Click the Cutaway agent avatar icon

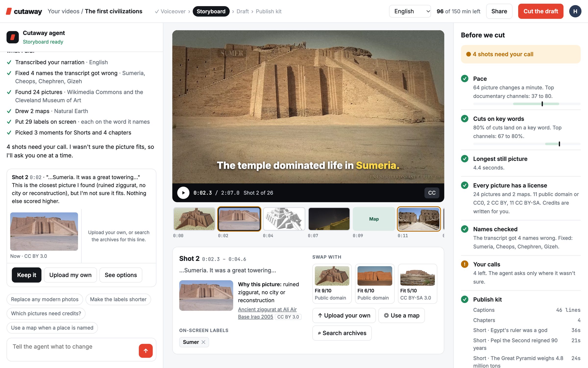click(x=13, y=37)
